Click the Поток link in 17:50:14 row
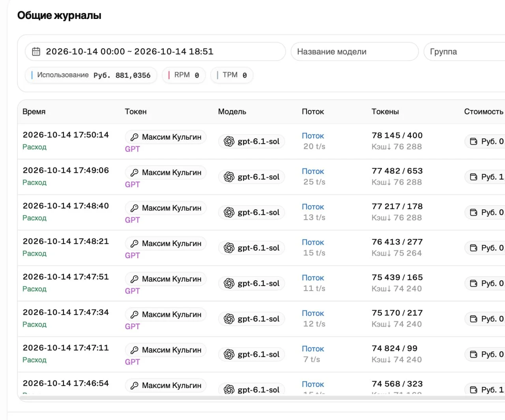The height and width of the screenshot is (420, 505). 313,136
